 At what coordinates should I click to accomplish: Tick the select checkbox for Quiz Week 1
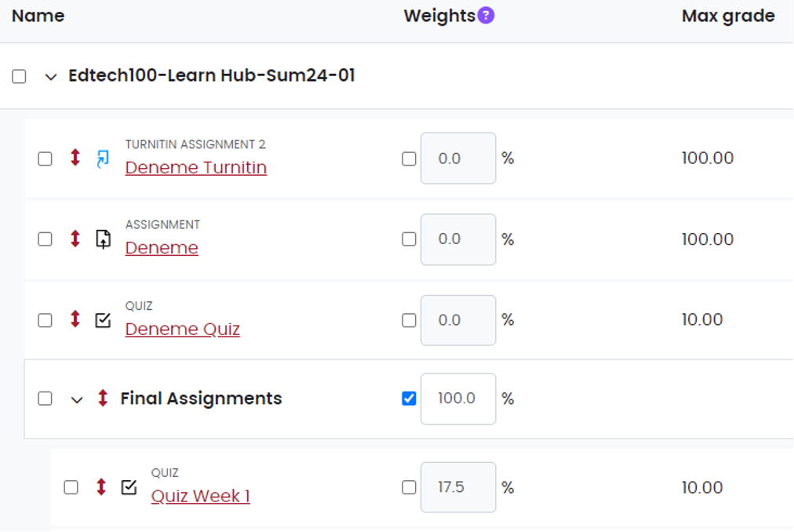click(x=71, y=487)
